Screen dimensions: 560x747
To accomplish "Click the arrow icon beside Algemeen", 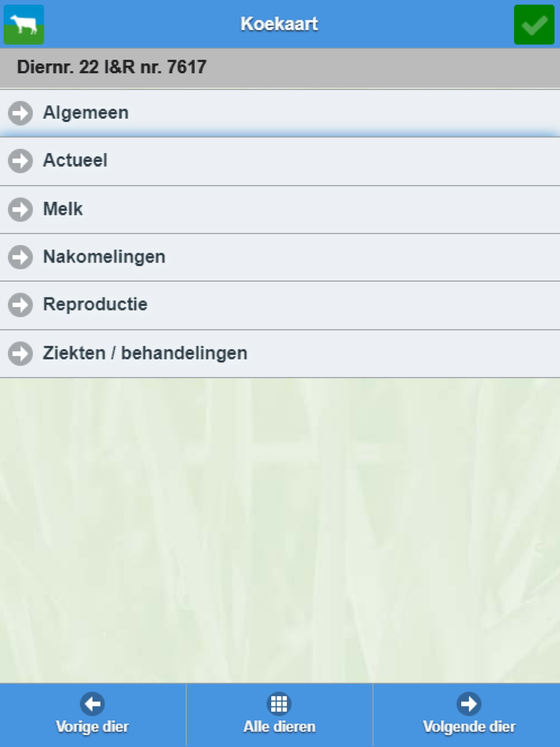I will pyautogui.click(x=21, y=113).
